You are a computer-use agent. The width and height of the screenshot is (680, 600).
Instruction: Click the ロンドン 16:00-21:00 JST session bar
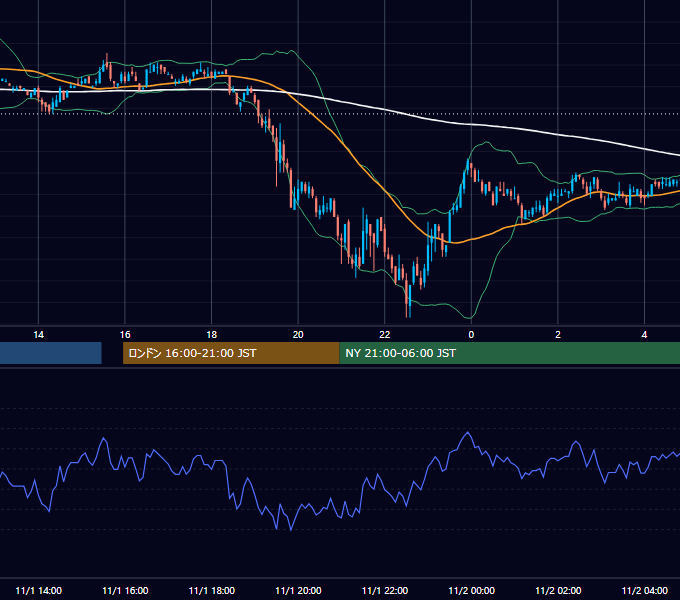[x=231, y=353]
